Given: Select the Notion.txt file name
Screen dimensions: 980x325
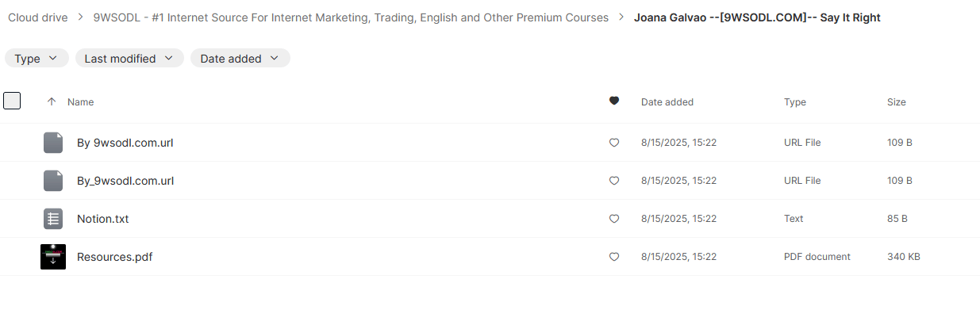Looking at the screenshot, I should pyautogui.click(x=102, y=219).
